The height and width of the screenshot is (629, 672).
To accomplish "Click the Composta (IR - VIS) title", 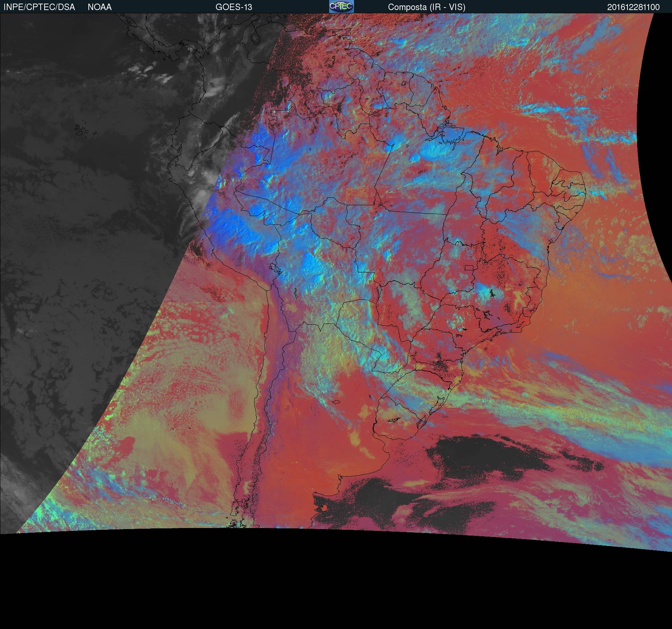I will (x=427, y=7).
